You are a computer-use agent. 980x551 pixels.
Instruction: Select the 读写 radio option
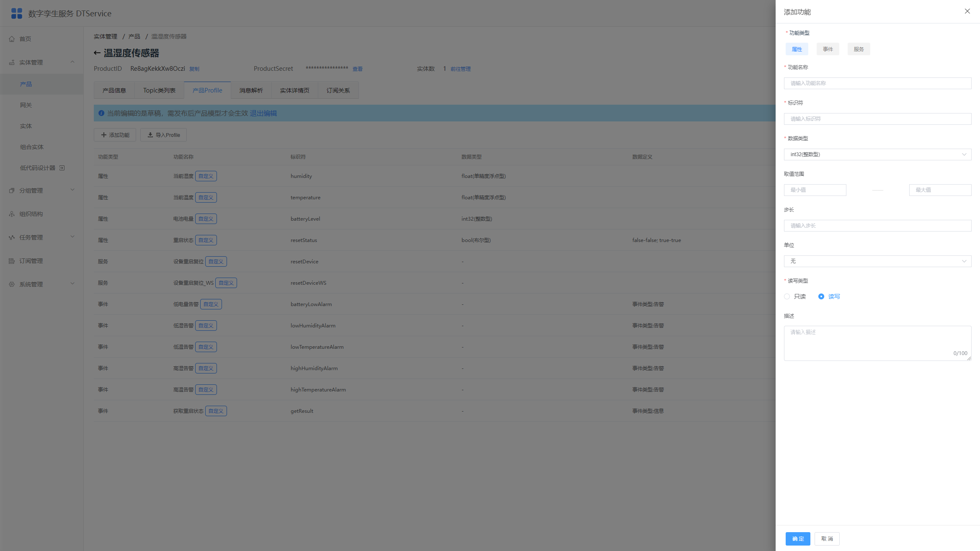click(821, 296)
